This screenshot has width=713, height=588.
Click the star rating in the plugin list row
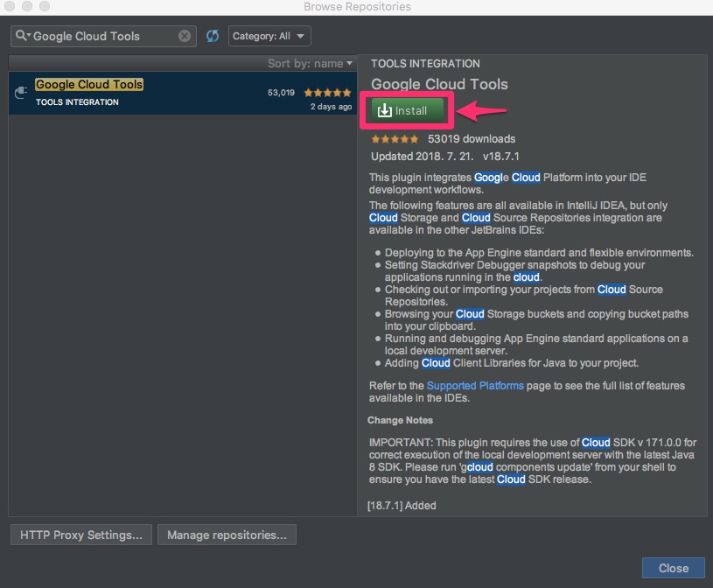click(x=327, y=93)
